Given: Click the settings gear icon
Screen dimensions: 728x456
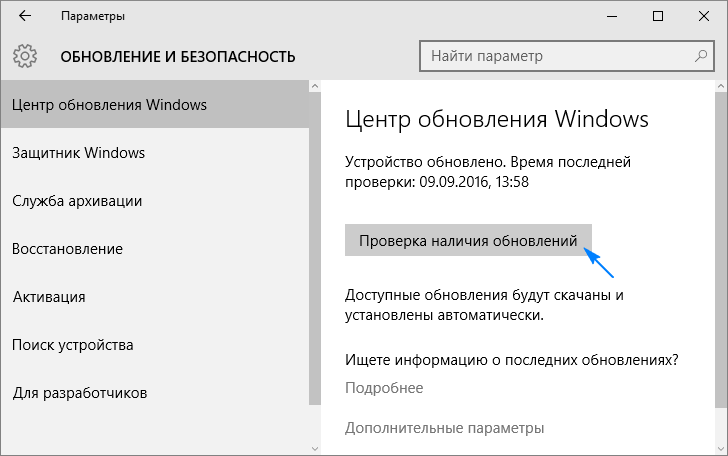Looking at the screenshot, I should click(26, 55).
